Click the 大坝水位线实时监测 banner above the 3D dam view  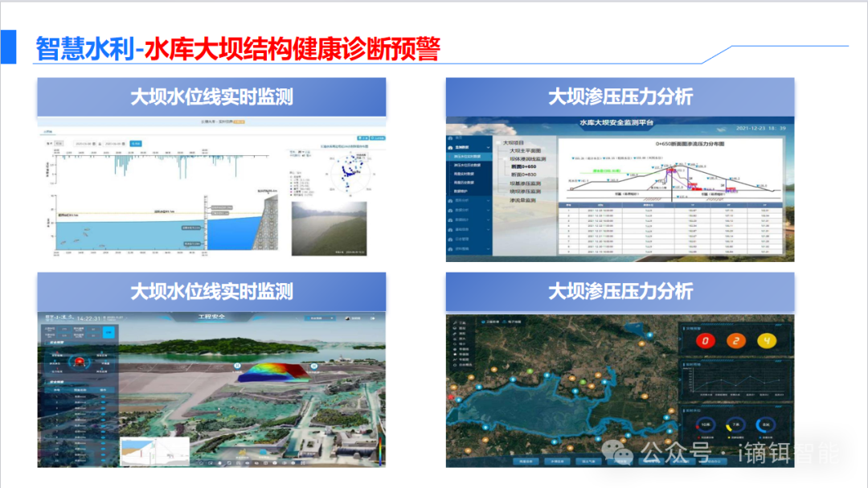pyautogui.click(x=211, y=292)
